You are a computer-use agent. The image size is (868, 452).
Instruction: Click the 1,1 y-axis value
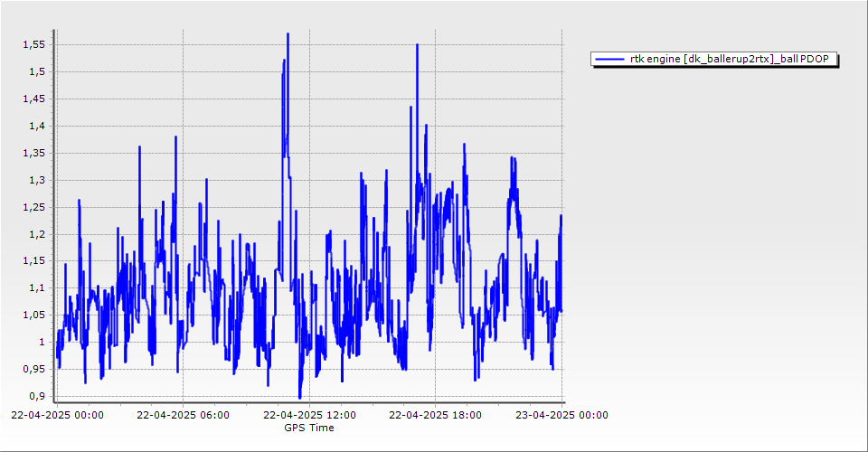coord(36,287)
